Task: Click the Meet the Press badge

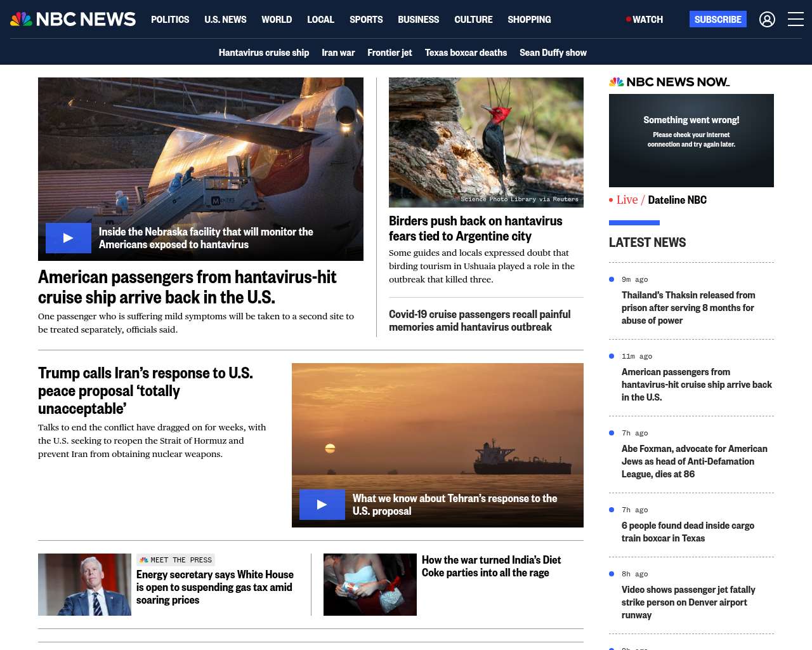Action: [176, 560]
